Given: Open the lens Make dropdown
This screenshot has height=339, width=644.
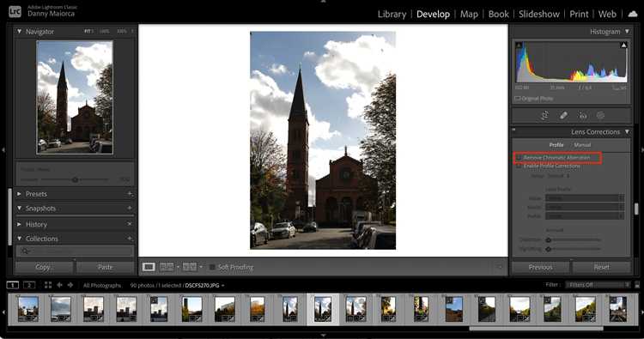Looking at the screenshot, I should click(x=585, y=198).
